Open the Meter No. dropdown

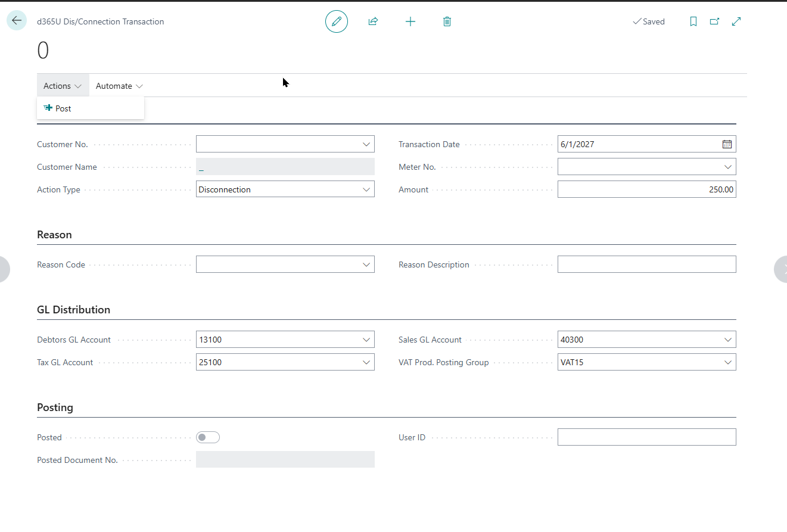point(728,167)
